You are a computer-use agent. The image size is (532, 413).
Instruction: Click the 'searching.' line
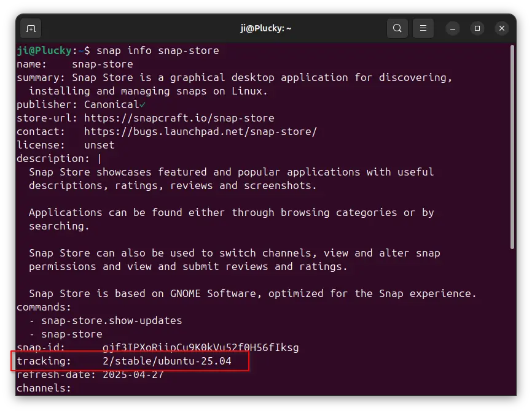[60, 226]
